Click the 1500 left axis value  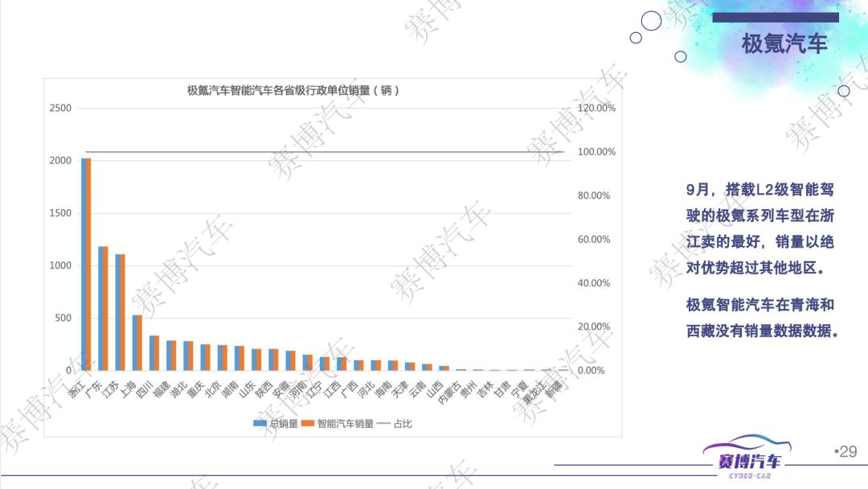(x=60, y=213)
